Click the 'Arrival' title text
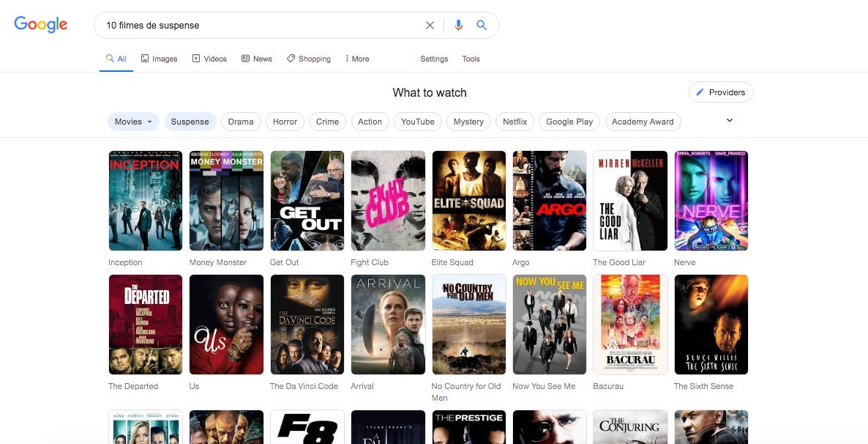Screen dimensions: 868x444 362,386
